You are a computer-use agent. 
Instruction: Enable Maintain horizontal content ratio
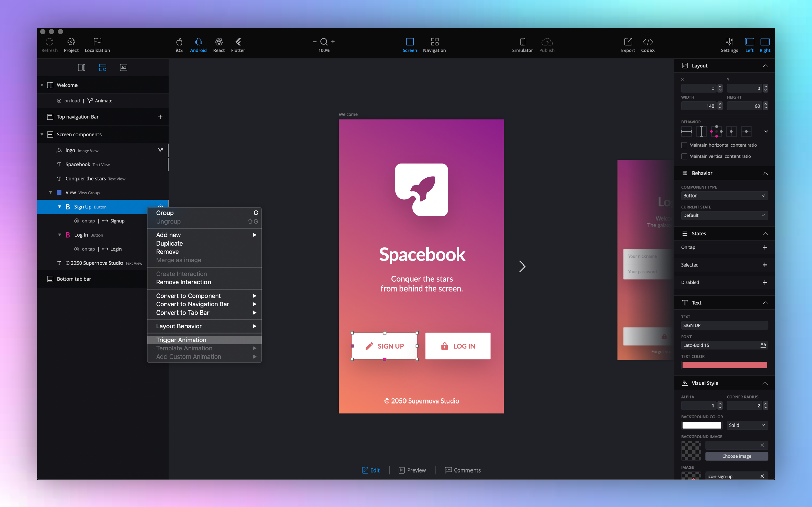(x=684, y=145)
